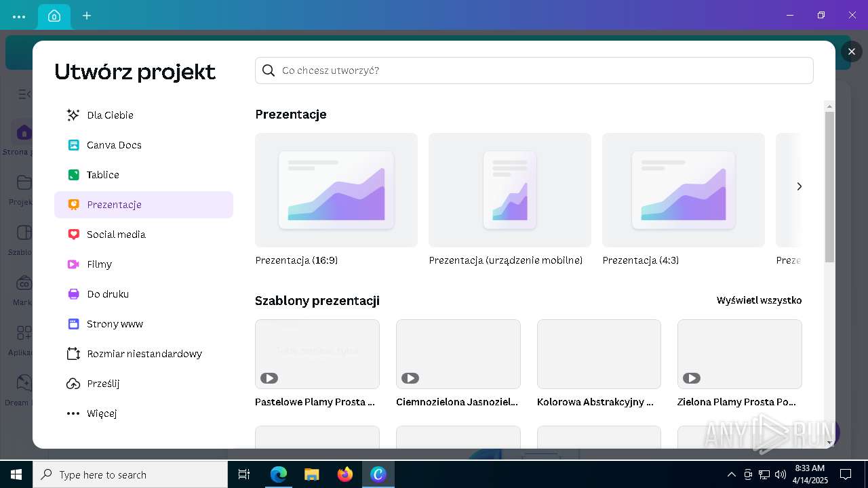
Task: Click the scrollbar up arrow
Action: pos(829,106)
